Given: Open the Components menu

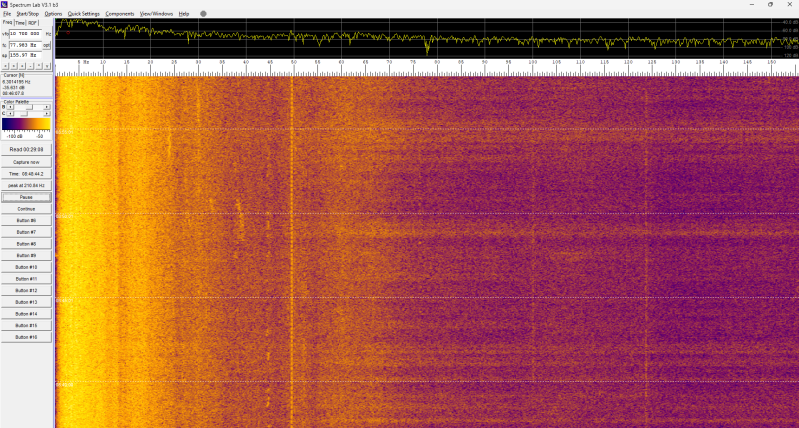Looking at the screenshot, I should pyautogui.click(x=120, y=14).
